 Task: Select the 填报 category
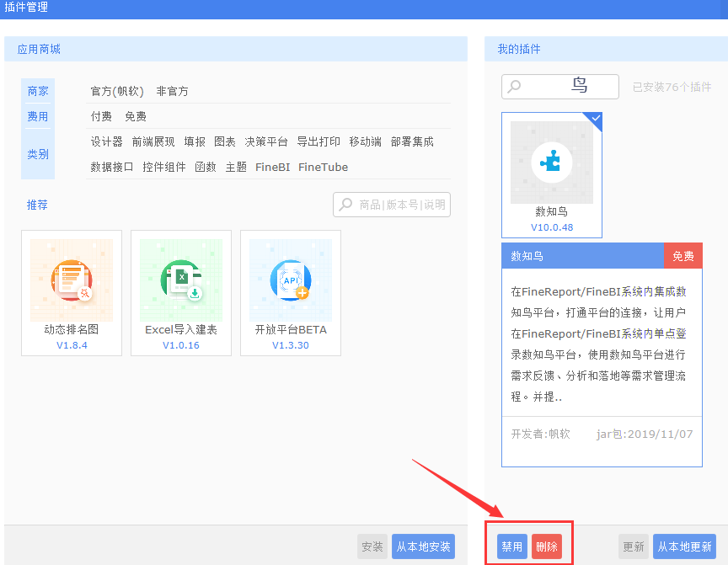tap(195, 141)
